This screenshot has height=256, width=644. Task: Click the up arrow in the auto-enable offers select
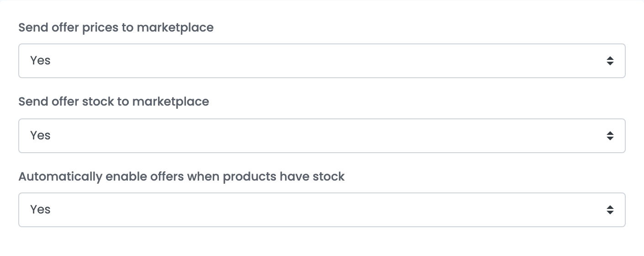(610, 207)
